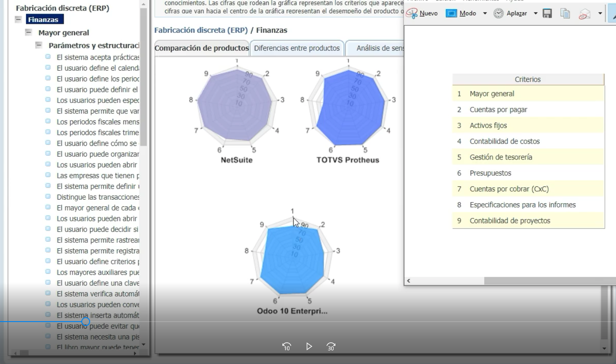This screenshot has height=364, width=616.
Task: Collapse the Finanzas tree node
Action: [x=18, y=19]
